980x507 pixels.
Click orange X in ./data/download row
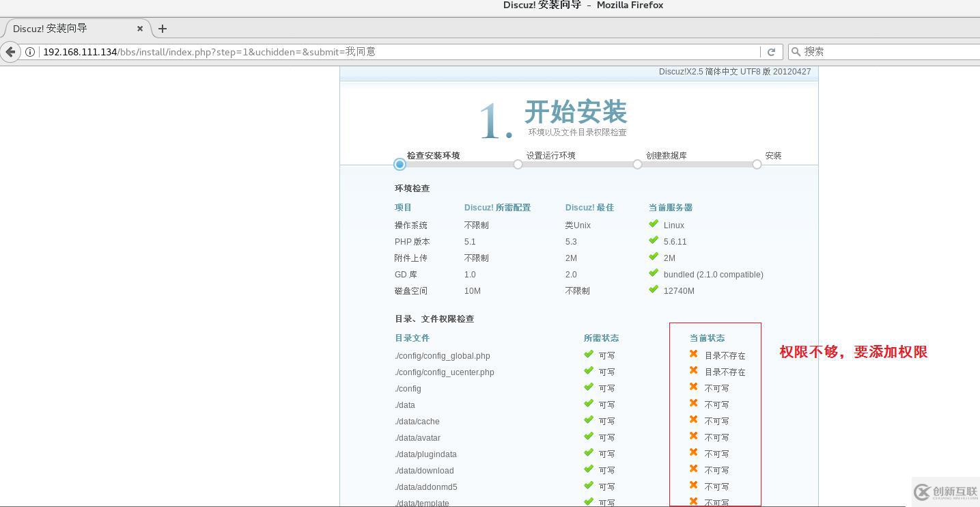click(x=693, y=469)
